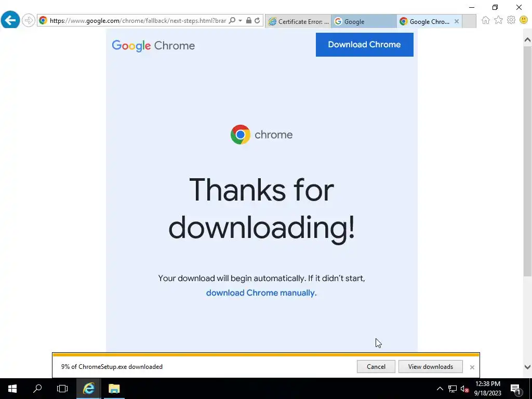The width and height of the screenshot is (532, 399).
Task: Close the Google Chrome tab
Action: click(457, 21)
